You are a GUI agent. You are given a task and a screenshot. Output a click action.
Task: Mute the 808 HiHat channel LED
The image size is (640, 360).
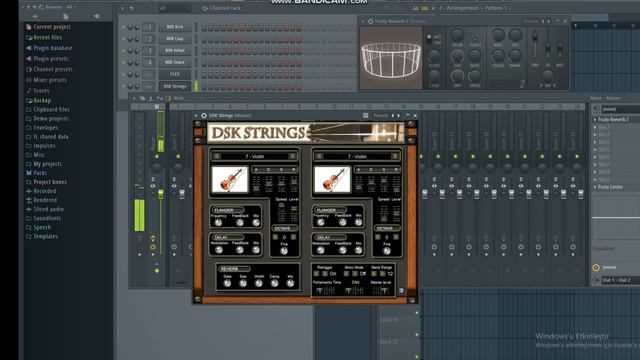pyautogui.click(x=124, y=51)
